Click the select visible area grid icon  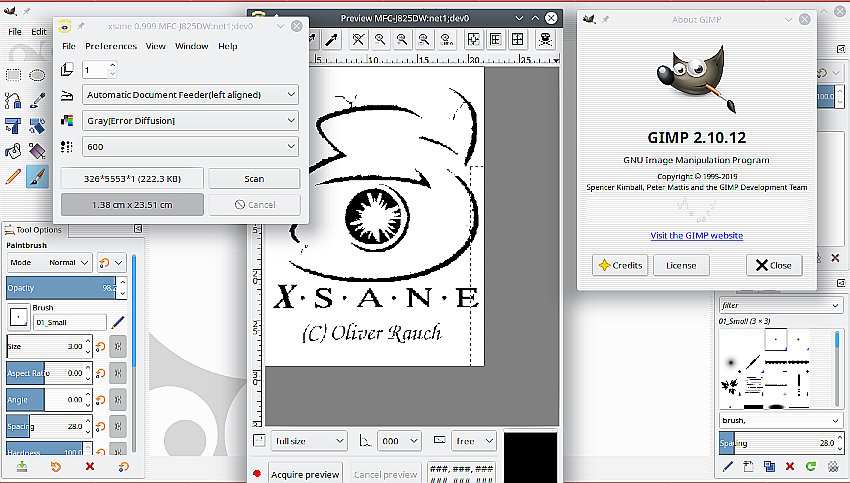pos(518,40)
